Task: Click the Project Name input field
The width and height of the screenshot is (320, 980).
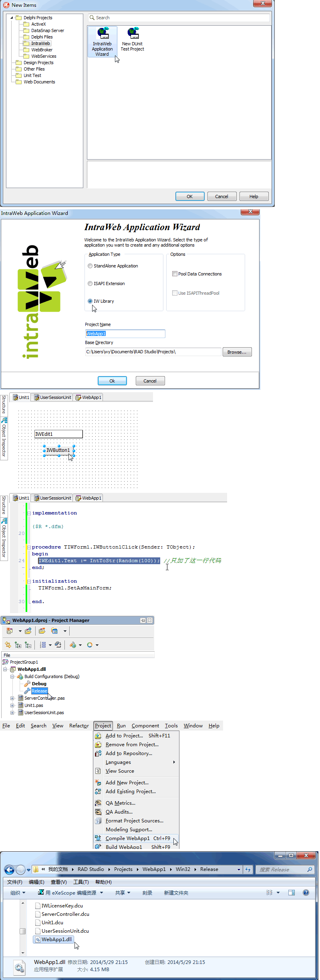Action: (x=125, y=334)
